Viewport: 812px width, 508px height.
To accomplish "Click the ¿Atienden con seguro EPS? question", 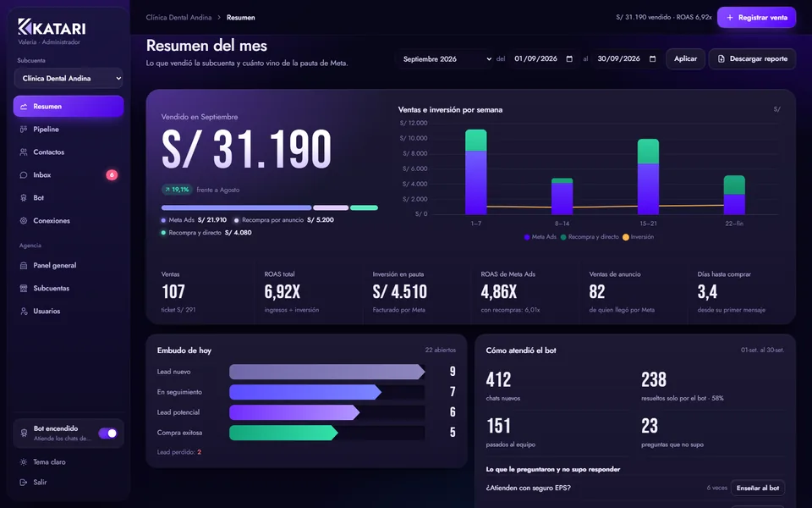I will coord(528,488).
